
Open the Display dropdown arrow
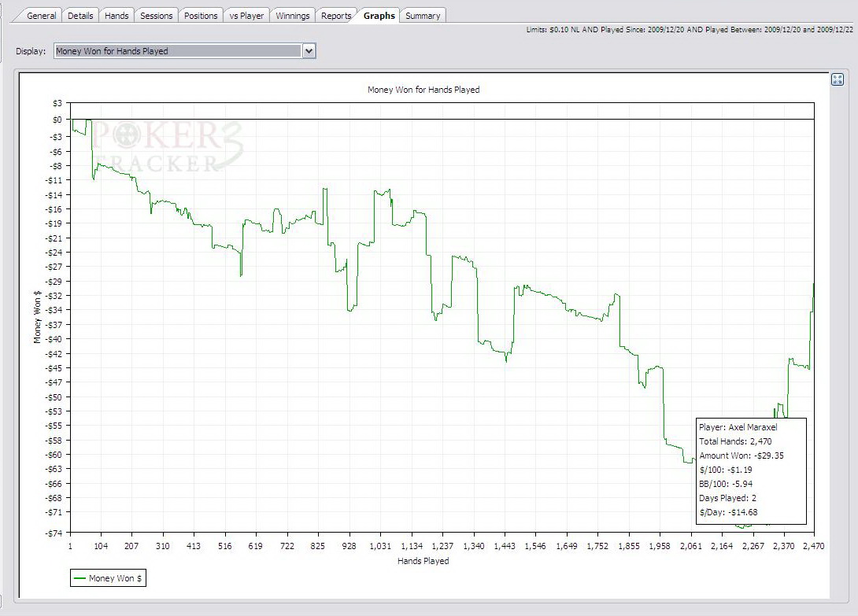[309, 51]
